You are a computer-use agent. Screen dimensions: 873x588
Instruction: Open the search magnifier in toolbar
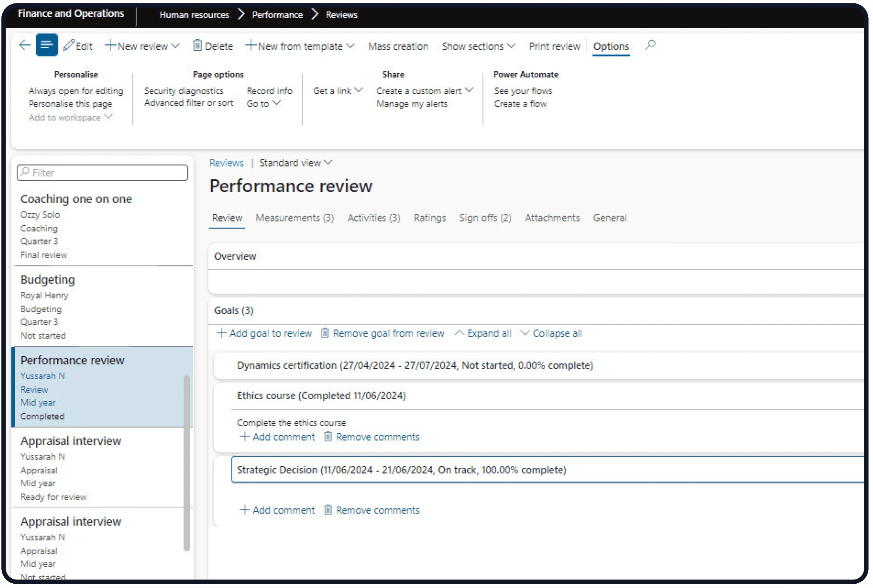(650, 45)
